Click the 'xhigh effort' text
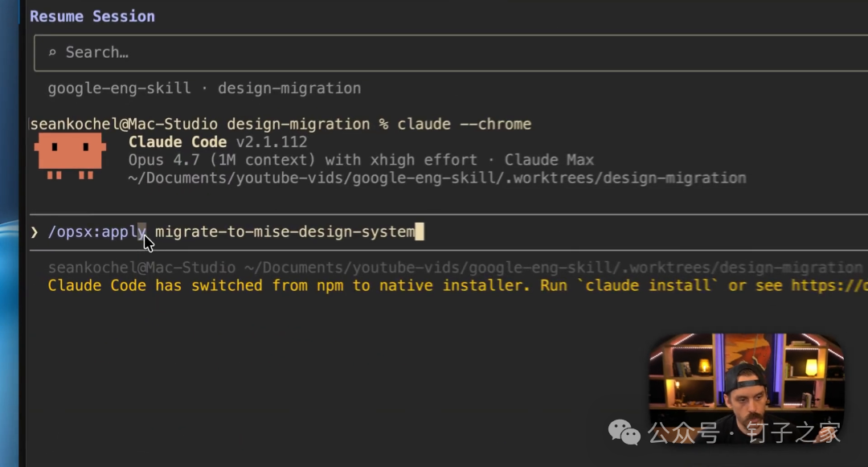 [x=424, y=160]
